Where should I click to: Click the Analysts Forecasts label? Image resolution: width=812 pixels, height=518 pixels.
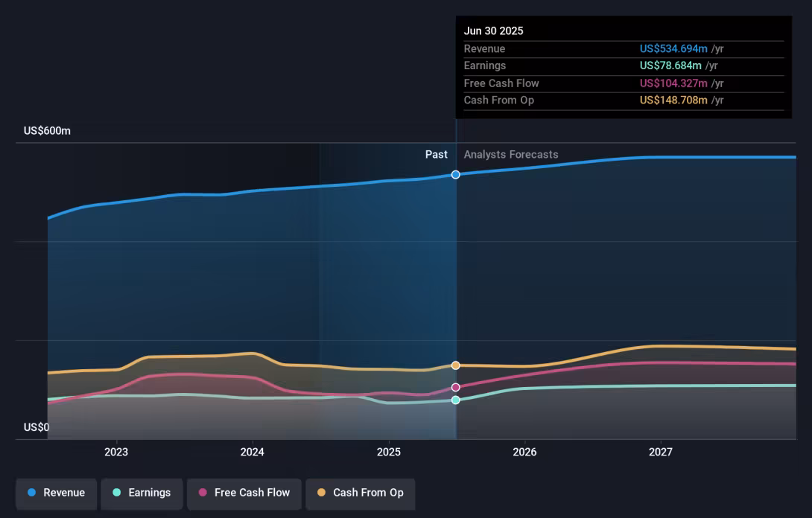[x=511, y=155]
